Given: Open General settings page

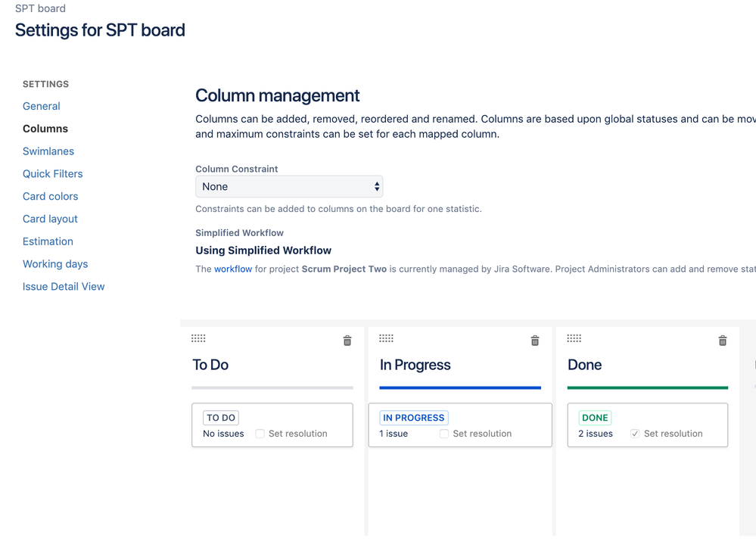Looking at the screenshot, I should [42, 106].
